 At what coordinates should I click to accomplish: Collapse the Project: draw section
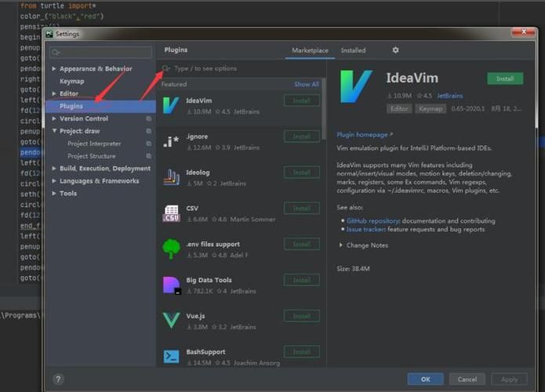tap(54, 131)
